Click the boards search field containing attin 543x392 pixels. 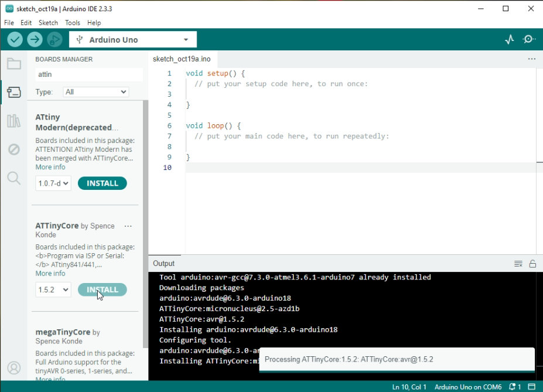[88, 74]
